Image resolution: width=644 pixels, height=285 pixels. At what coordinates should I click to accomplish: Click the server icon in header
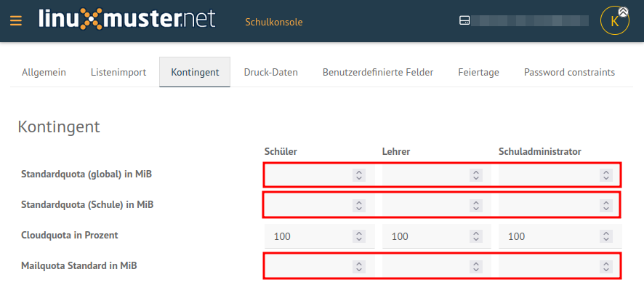464,21
